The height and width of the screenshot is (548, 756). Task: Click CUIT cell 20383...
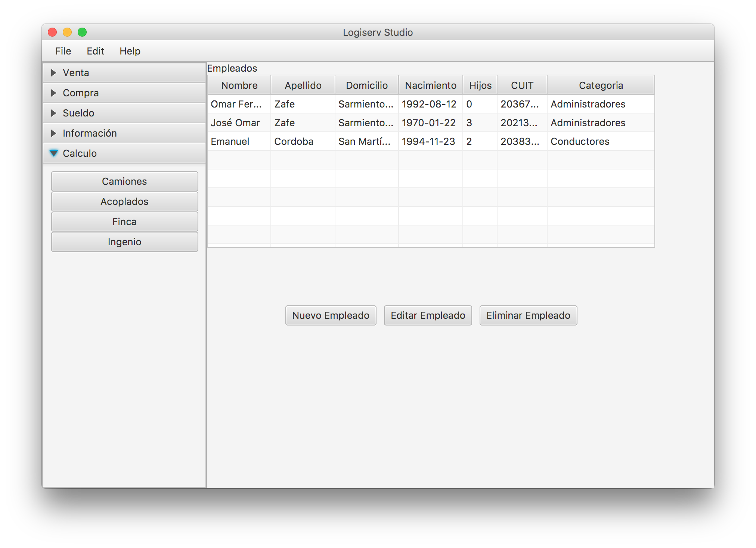(x=522, y=141)
